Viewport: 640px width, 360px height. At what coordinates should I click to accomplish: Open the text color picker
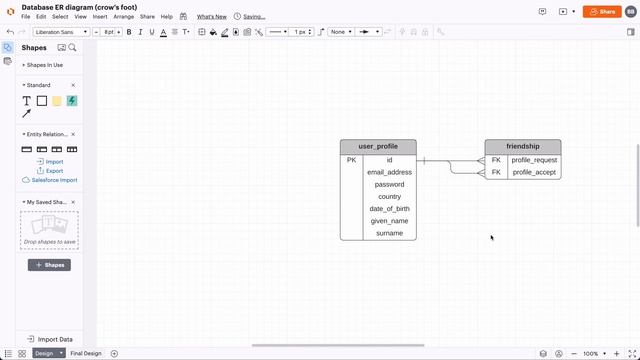click(x=163, y=32)
